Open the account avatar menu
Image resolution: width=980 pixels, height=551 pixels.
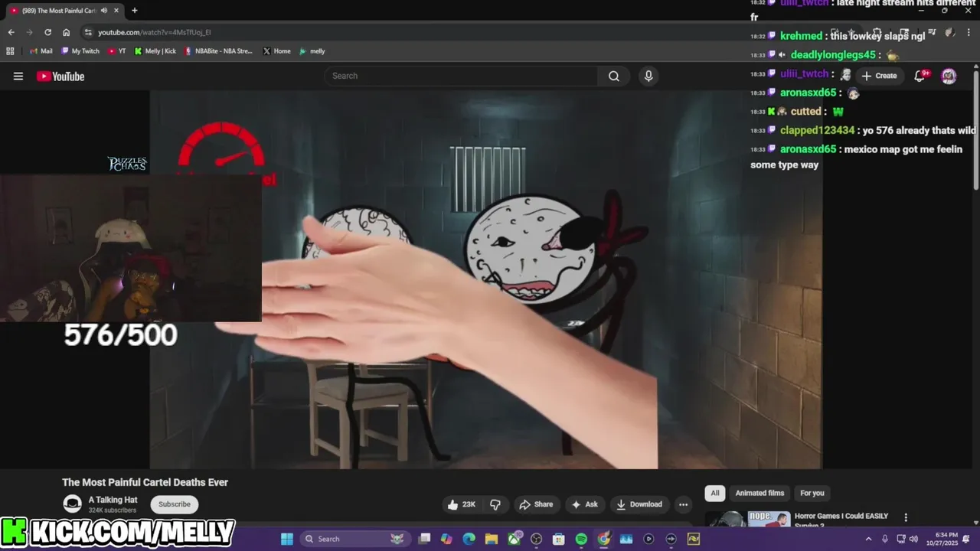[949, 76]
